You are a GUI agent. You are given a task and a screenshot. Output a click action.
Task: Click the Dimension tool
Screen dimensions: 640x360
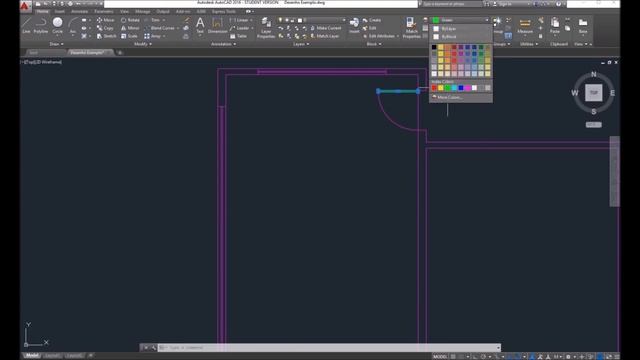pos(217,25)
